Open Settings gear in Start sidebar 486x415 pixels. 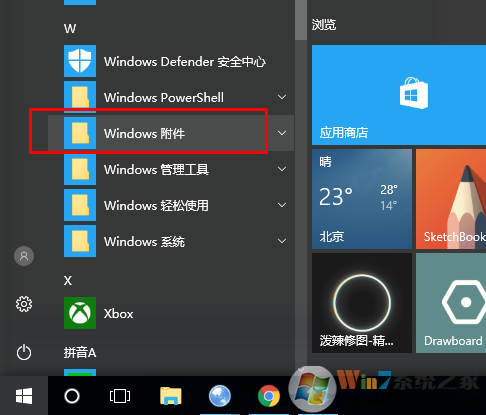click(x=24, y=304)
